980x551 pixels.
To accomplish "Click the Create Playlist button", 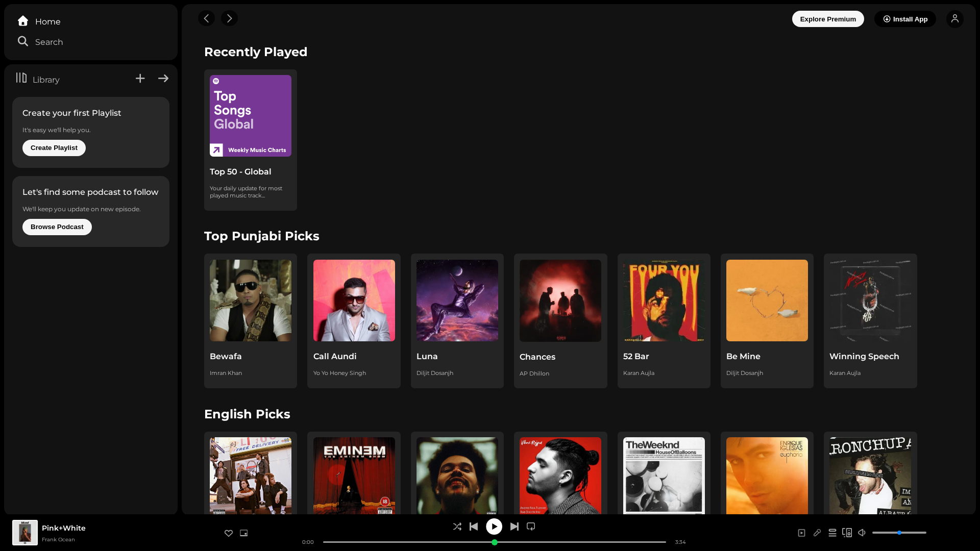I will 54,148.
